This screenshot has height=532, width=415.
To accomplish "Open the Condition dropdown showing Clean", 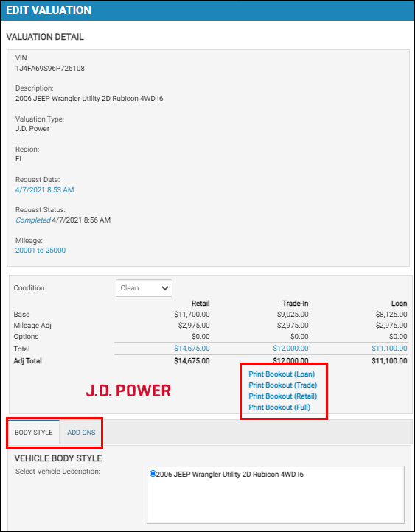I will click(144, 288).
